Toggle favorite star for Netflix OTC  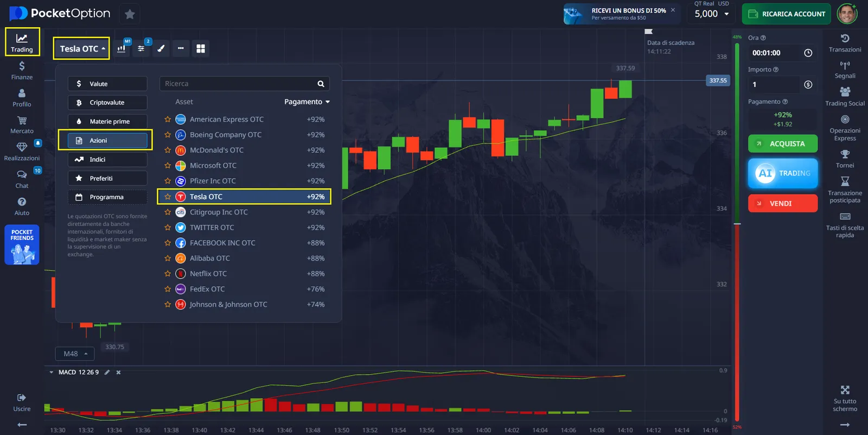coord(168,274)
